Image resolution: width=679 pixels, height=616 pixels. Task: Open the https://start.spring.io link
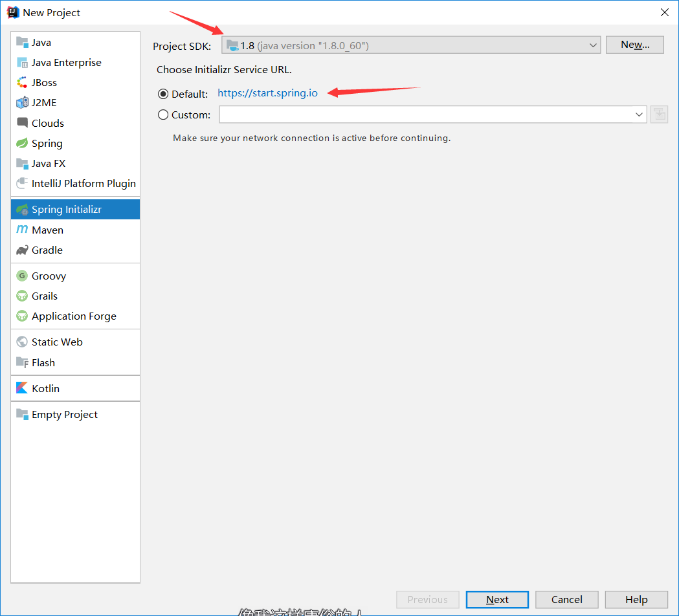point(267,94)
